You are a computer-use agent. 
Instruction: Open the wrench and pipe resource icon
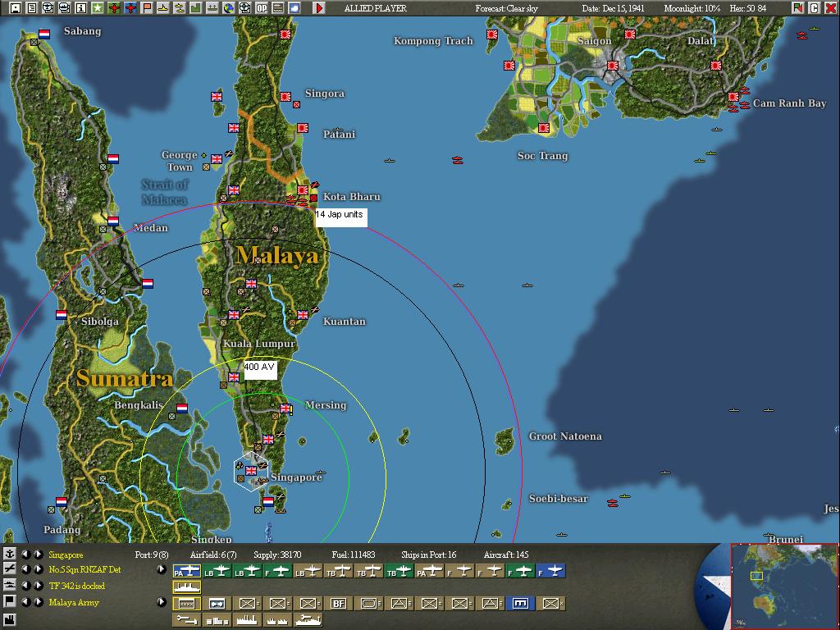click(187, 620)
